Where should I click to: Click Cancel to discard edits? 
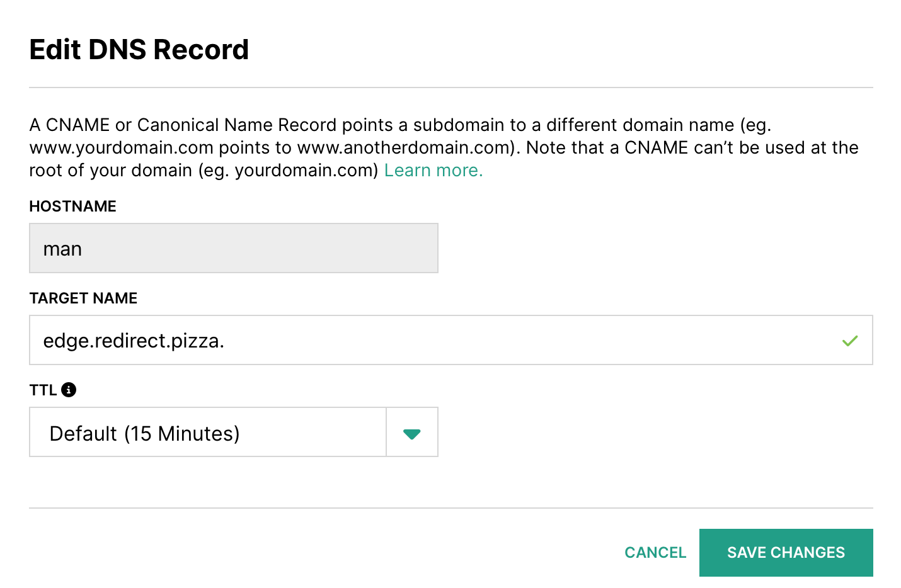[655, 552]
